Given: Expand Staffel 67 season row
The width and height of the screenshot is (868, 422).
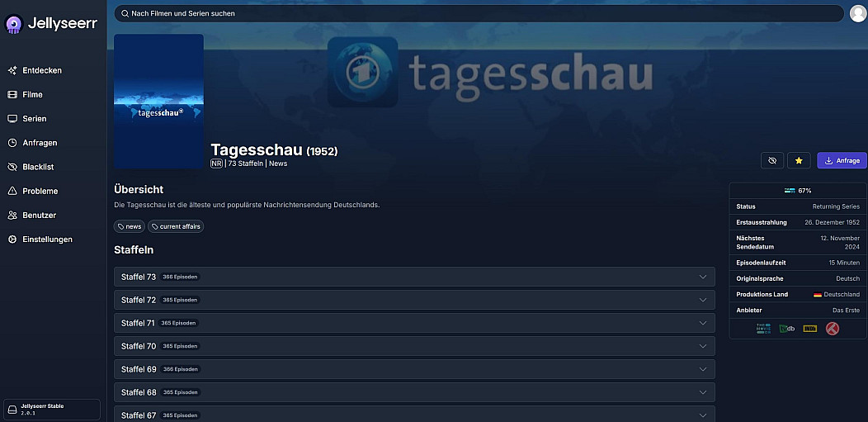Looking at the screenshot, I should point(414,415).
